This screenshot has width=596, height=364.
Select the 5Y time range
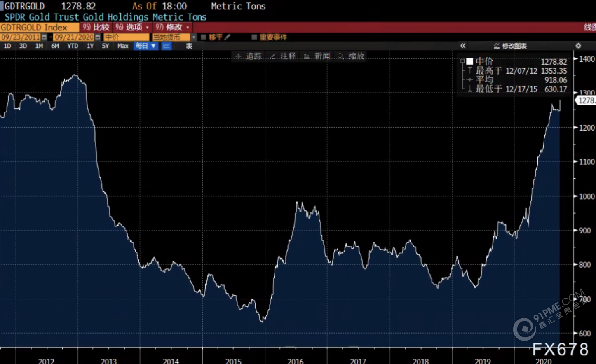106,46
